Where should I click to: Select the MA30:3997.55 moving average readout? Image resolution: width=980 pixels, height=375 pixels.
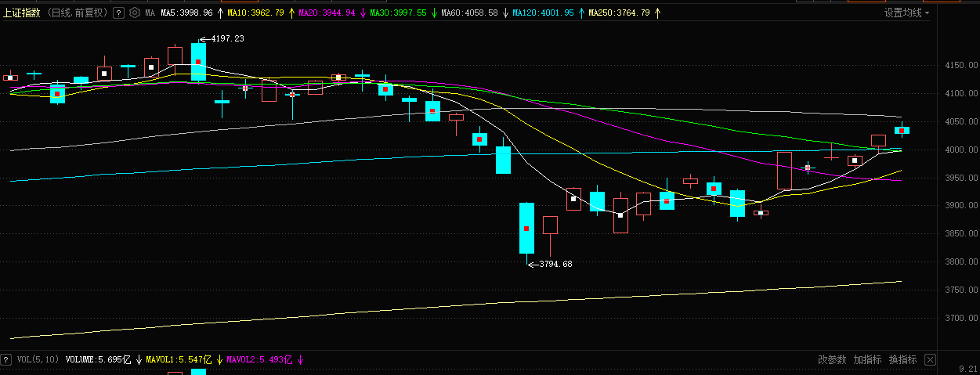tap(398, 13)
